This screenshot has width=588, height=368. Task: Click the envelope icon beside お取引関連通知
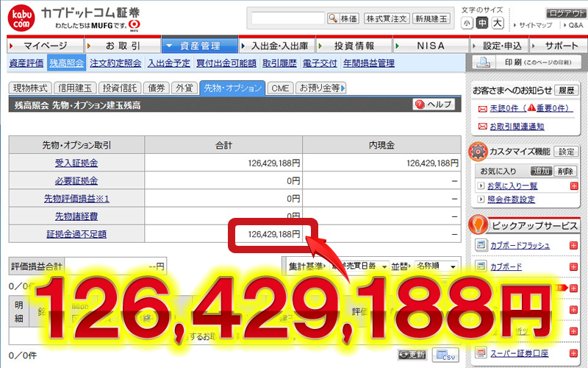tap(482, 126)
